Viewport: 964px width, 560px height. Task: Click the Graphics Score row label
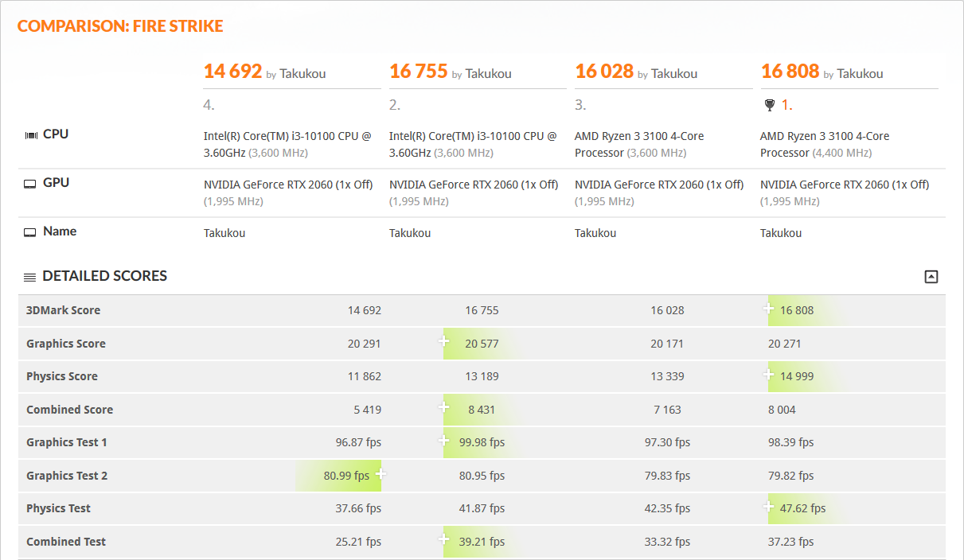pos(66,344)
